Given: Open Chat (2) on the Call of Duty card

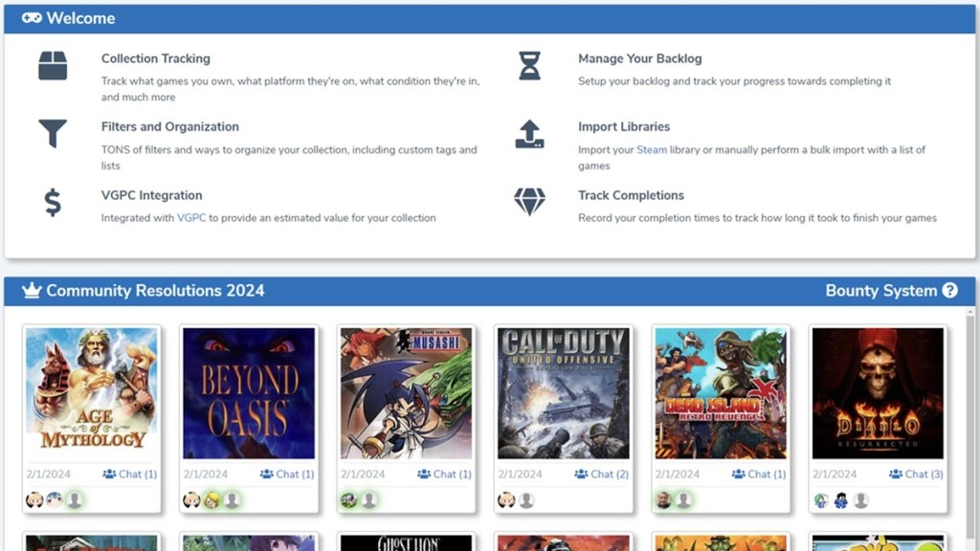Looking at the screenshot, I should coord(605,474).
